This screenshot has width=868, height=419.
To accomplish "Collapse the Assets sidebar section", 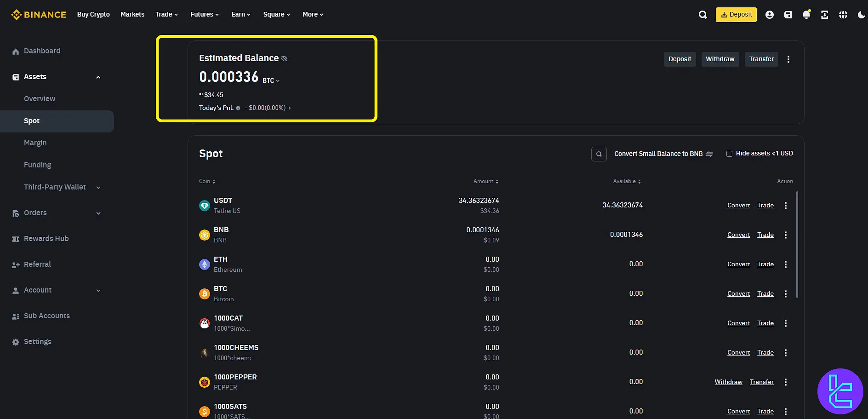I will [x=98, y=77].
